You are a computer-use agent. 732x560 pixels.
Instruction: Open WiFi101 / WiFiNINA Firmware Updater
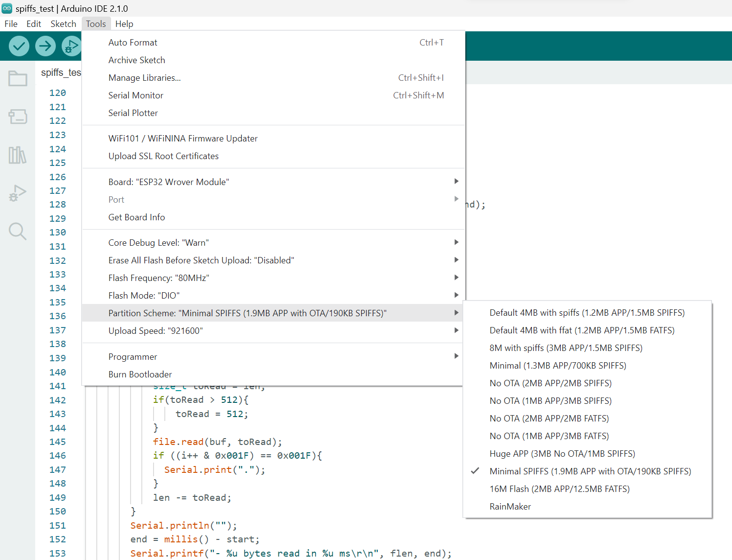coord(273,139)
